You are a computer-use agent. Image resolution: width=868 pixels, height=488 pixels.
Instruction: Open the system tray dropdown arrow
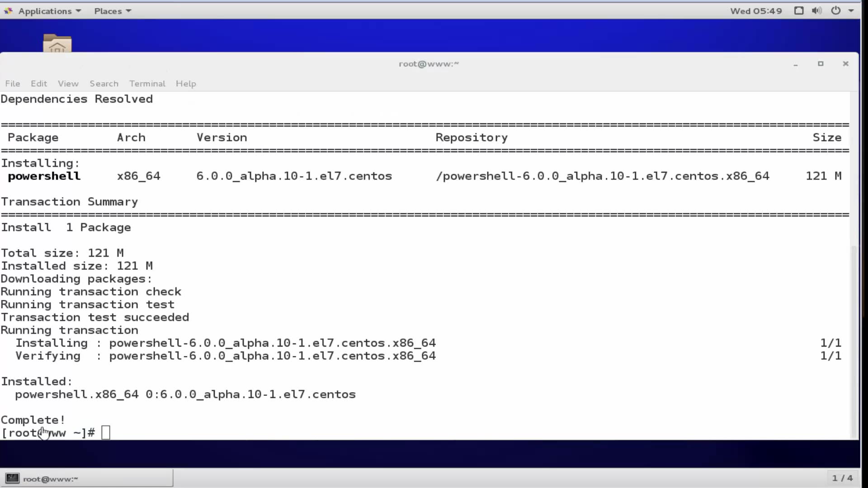tap(852, 10)
